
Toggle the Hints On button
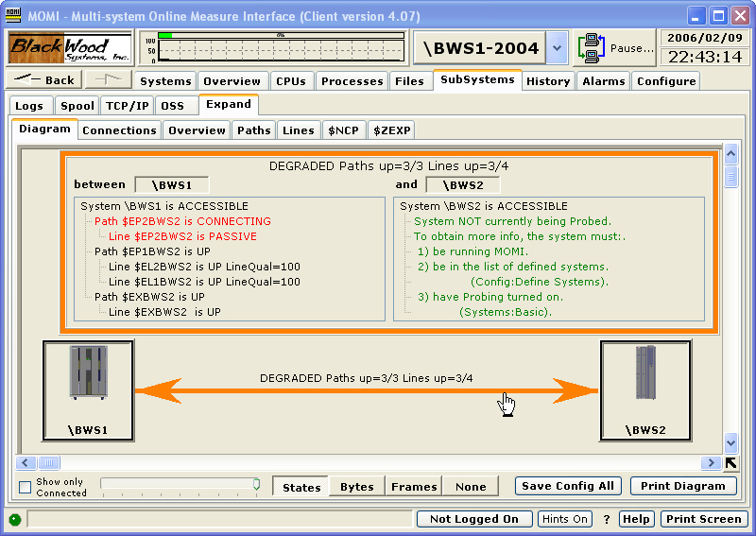click(x=565, y=519)
